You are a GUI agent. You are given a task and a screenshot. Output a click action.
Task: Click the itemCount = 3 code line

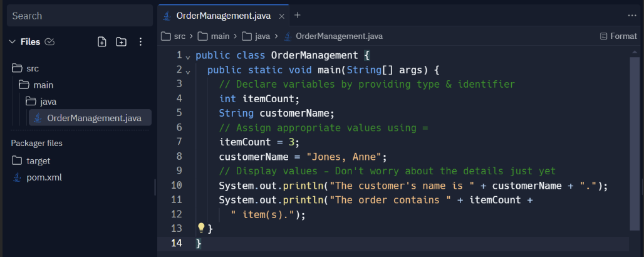259,142
